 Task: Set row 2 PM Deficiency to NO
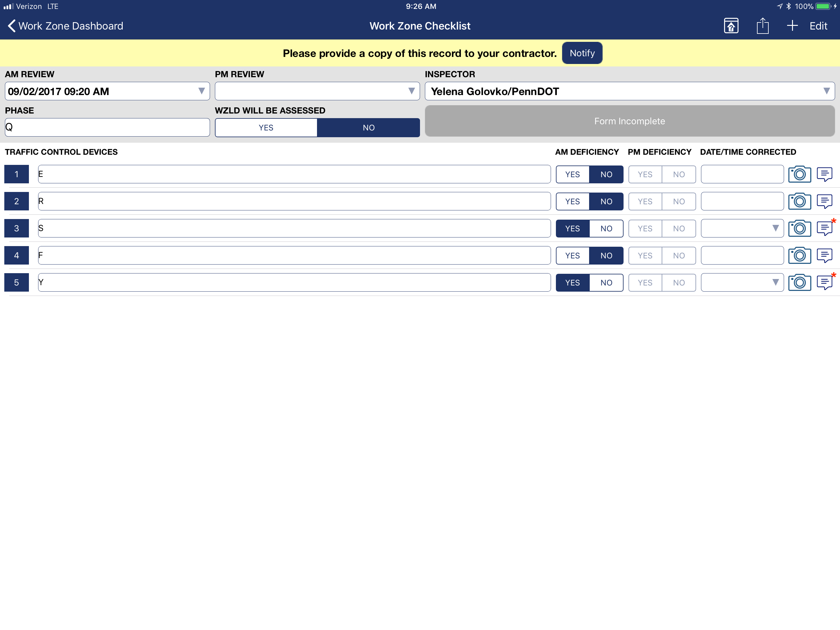(679, 201)
